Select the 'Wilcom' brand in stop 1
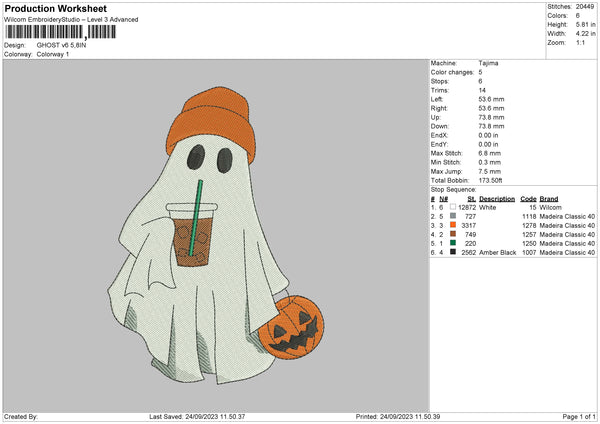This screenshot has height=424, width=600. pos(551,207)
